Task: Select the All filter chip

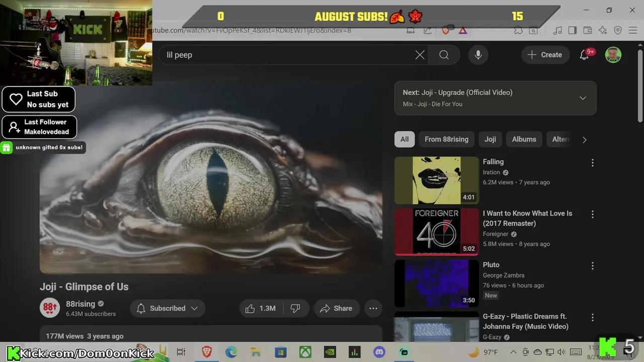Action: click(x=405, y=139)
